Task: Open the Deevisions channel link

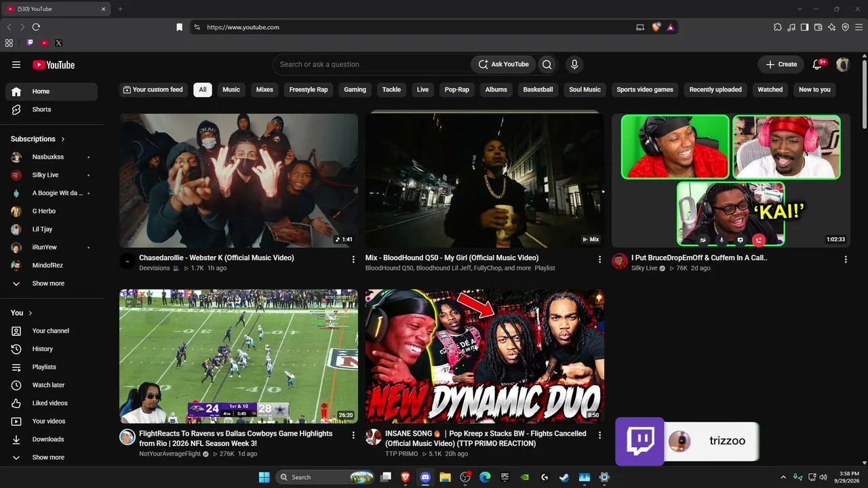Action: [x=155, y=268]
